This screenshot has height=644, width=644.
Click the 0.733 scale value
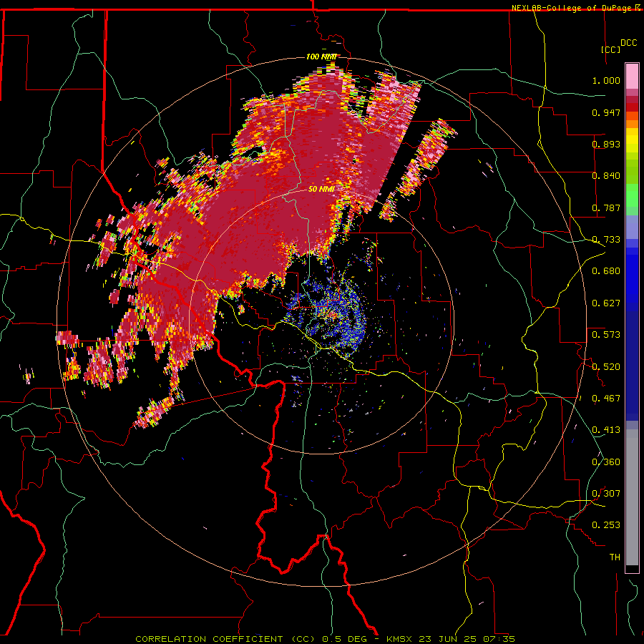click(606, 240)
